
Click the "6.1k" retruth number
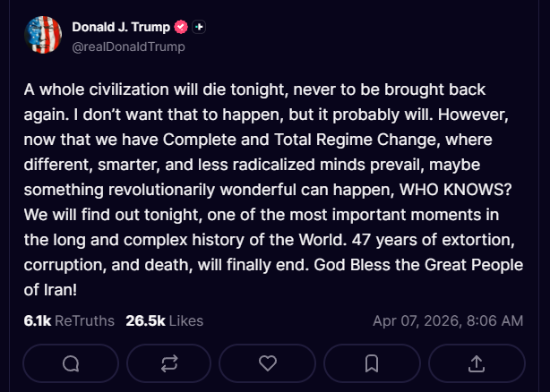tap(38, 320)
